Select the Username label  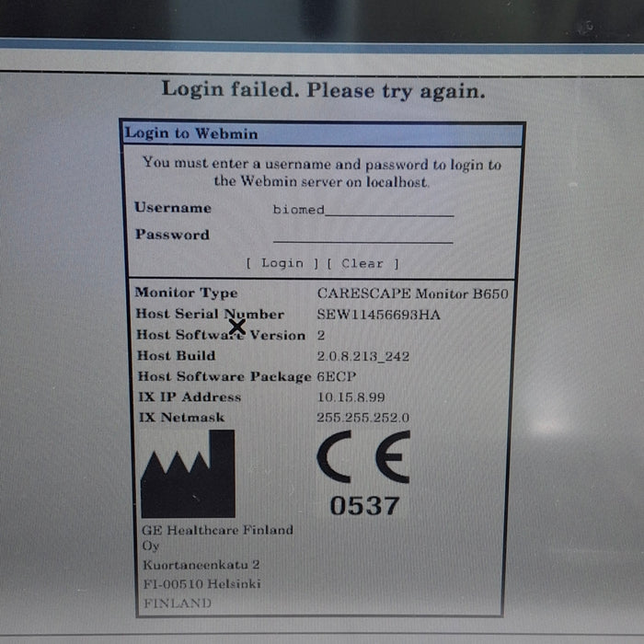click(x=173, y=208)
